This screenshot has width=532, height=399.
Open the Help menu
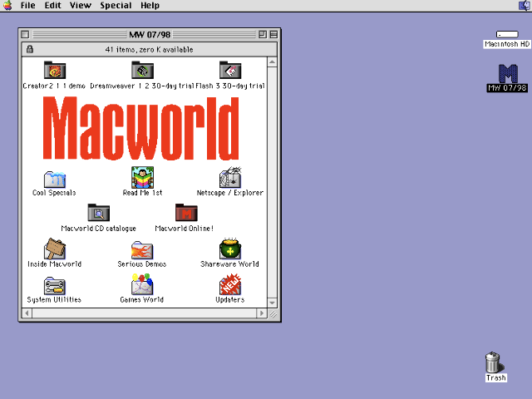150,6
